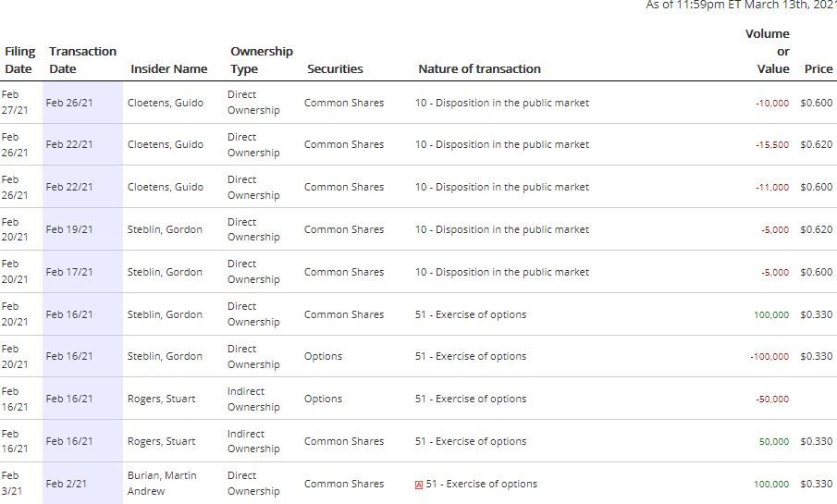Image resolution: width=837 pixels, height=504 pixels.
Task: Click the -15,500 volume value
Action: coord(771,145)
